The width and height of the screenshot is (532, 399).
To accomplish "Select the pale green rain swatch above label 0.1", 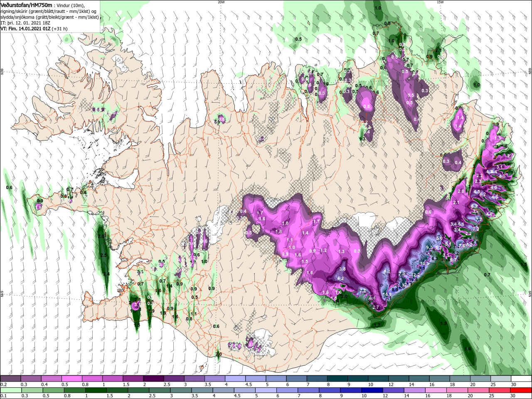I will tap(10, 390).
